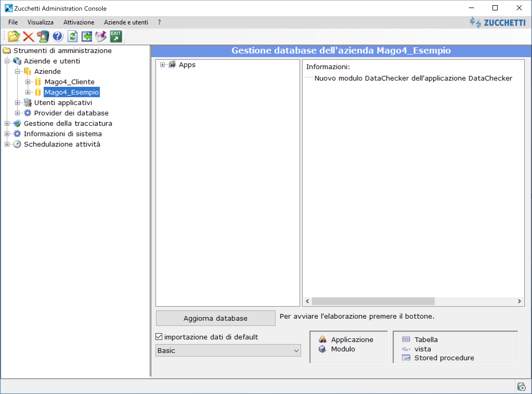Click the blue question mark help icon
532x394 pixels.
pos(58,36)
